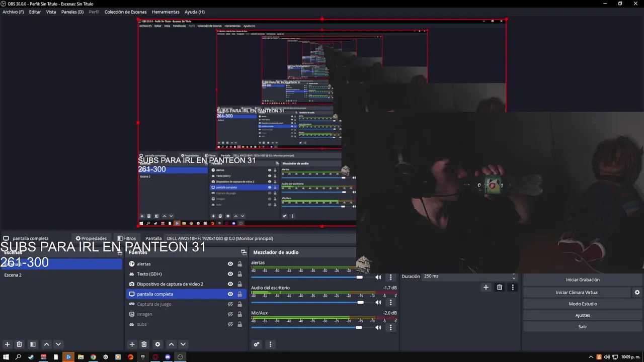Change Duración value with stepper arrows

514,276
